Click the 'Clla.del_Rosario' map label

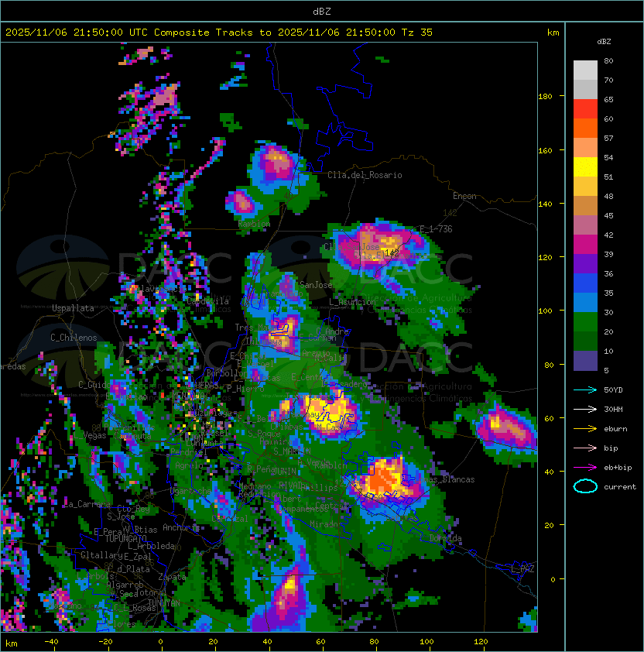pos(365,175)
